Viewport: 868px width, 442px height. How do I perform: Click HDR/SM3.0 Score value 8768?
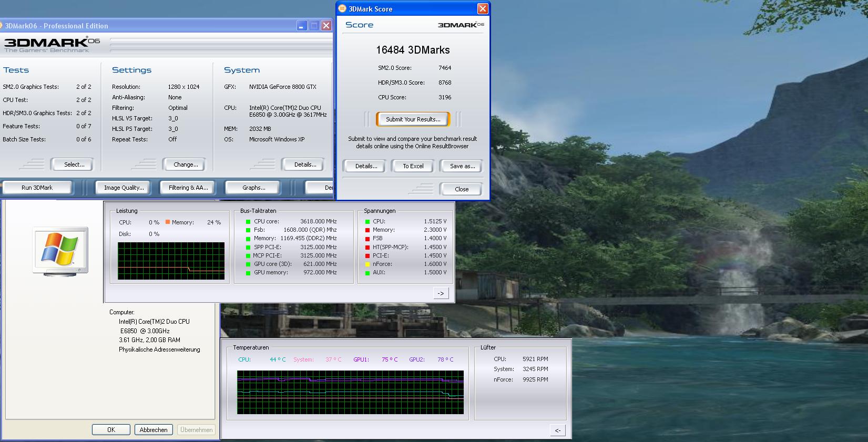pos(445,83)
